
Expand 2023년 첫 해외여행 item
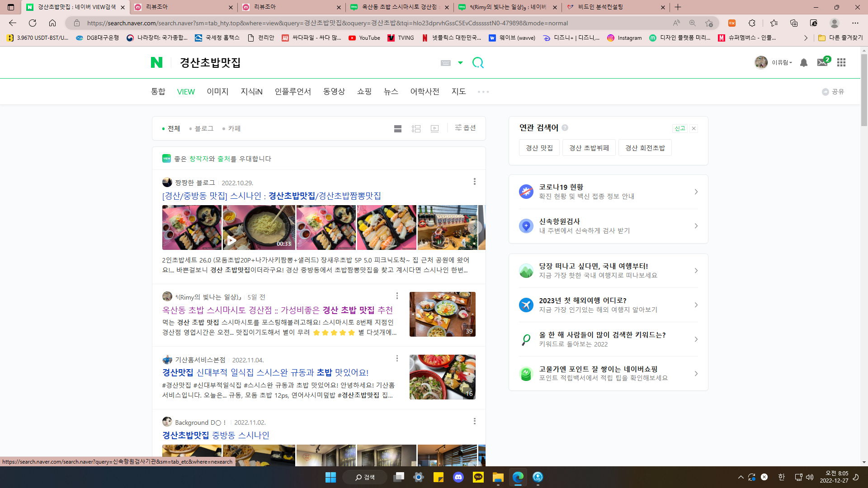coord(609,305)
